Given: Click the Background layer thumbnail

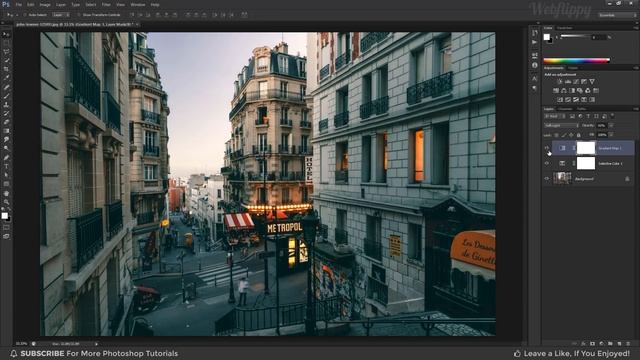Looking at the screenshot, I should pyautogui.click(x=562, y=178).
